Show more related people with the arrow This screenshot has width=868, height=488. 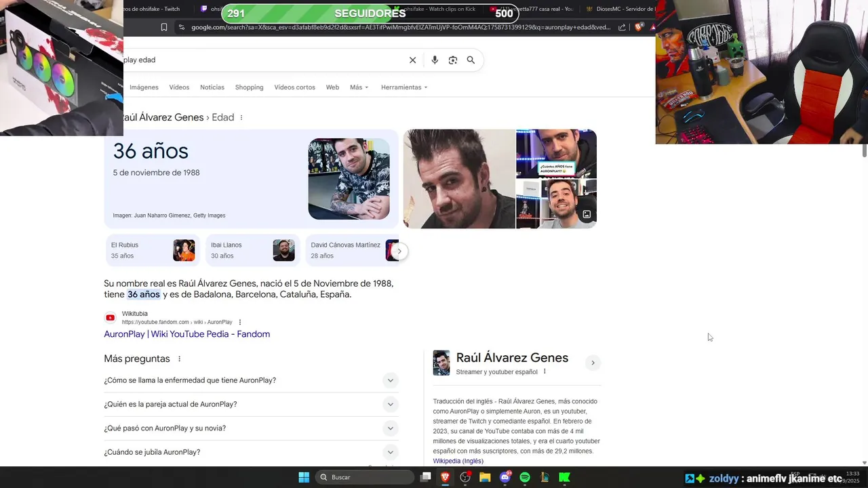coord(399,251)
